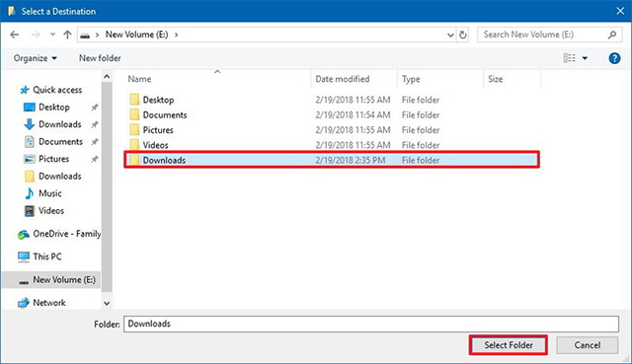This screenshot has width=632, height=364.
Task: Open pinned Downloads with blue arrow icon
Action: [x=52, y=124]
